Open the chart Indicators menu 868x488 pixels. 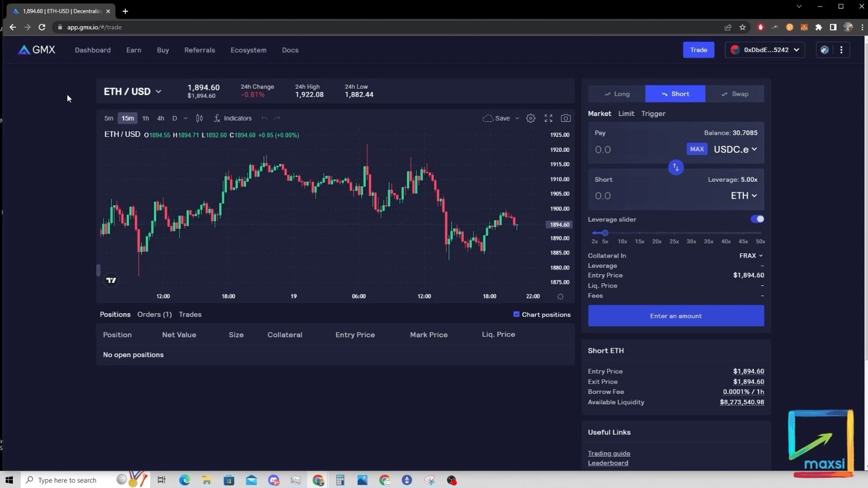click(233, 118)
